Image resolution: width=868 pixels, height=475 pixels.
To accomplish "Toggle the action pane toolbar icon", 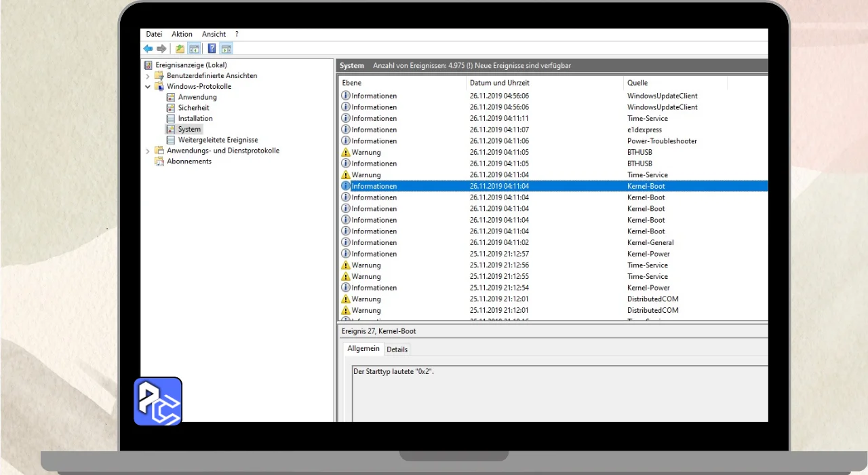I will [226, 49].
